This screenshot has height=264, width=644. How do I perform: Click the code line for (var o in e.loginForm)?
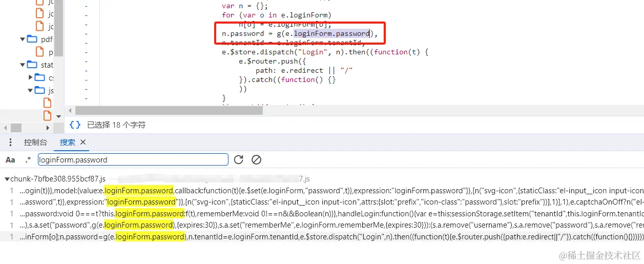pyautogui.click(x=277, y=15)
